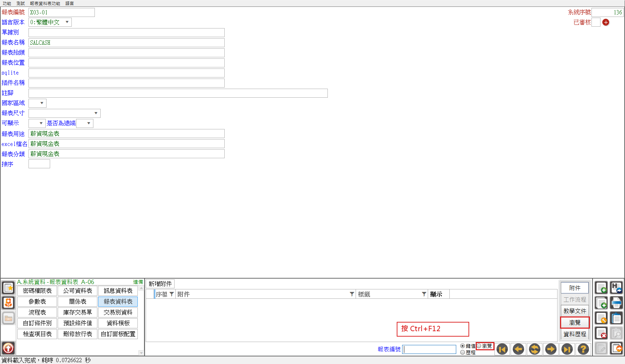Open the 報表資料表功能 menu
625x364 pixels.
[x=45, y=3]
